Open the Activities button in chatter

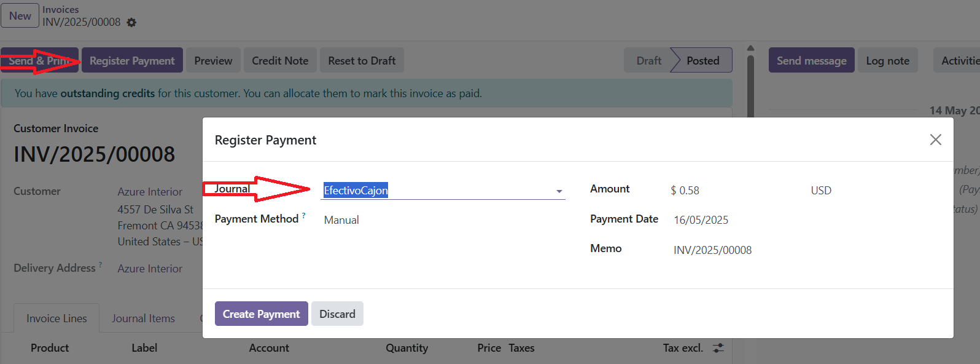[958, 60]
